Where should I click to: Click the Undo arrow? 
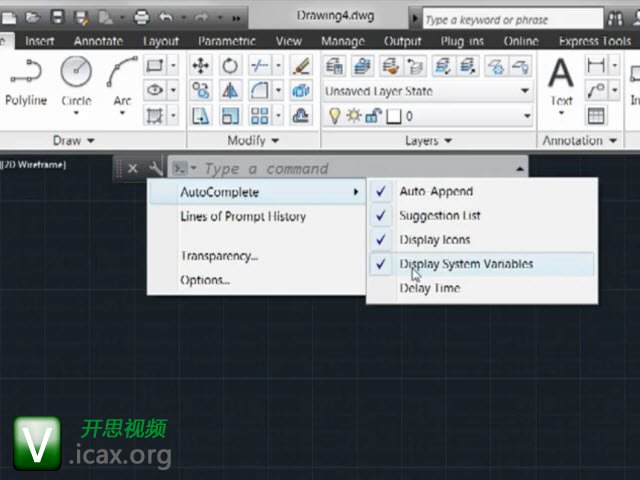coord(165,18)
